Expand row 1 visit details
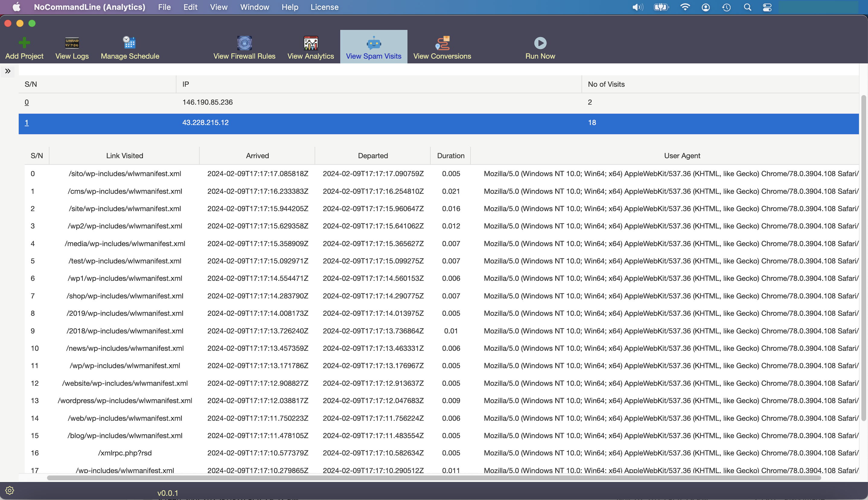The width and height of the screenshot is (868, 500). click(x=27, y=122)
